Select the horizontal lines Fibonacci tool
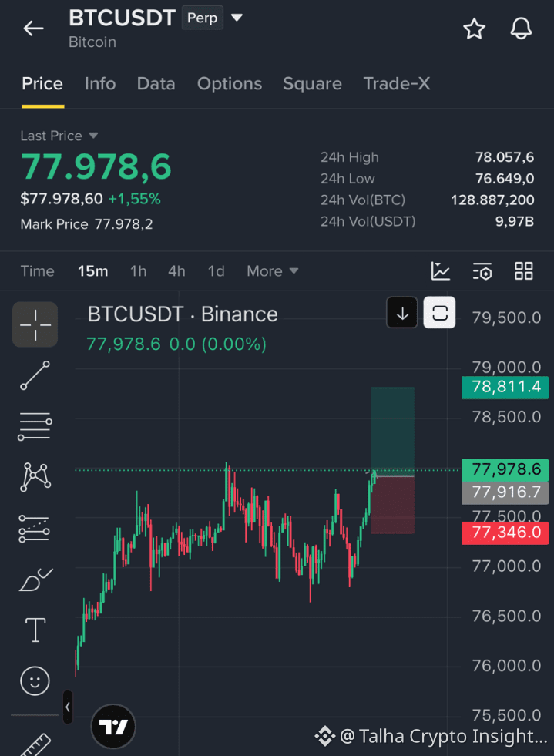This screenshot has width=554, height=756. point(35,426)
